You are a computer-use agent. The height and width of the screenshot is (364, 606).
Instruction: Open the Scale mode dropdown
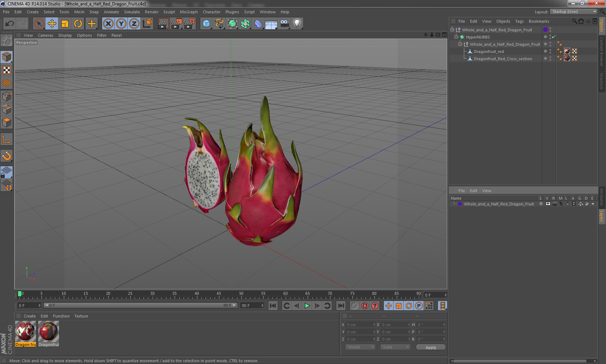[x=395, y=347]
